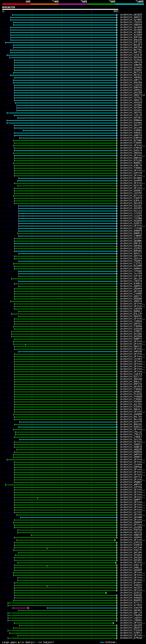Click the UniRef100_P38979 label
Viewport: 146px width, 644px height.
(x=131, y=199)
